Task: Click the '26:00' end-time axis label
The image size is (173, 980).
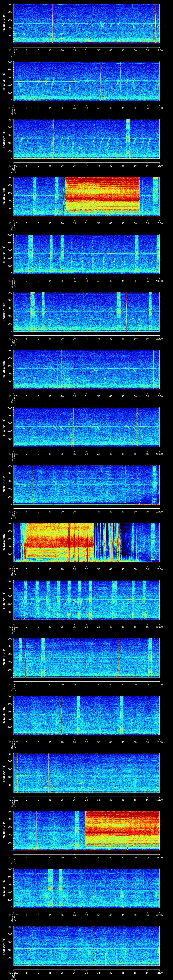Action: click(159, 569)
